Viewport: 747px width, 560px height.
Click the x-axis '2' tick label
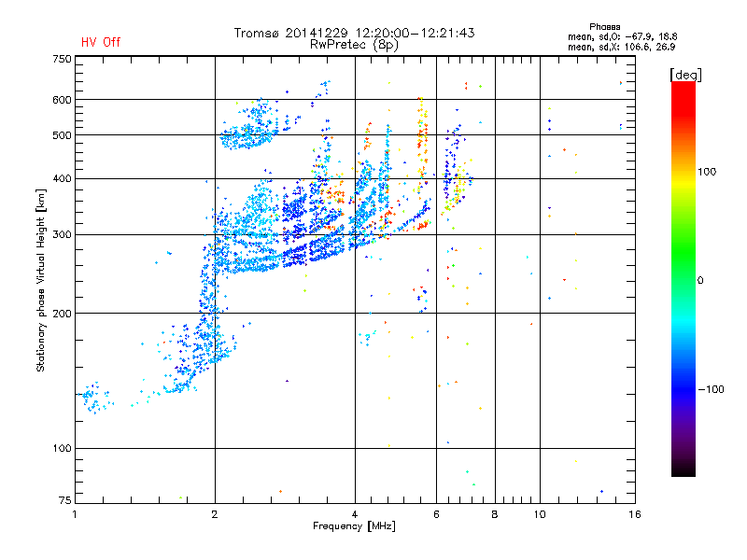coord(215,514)
